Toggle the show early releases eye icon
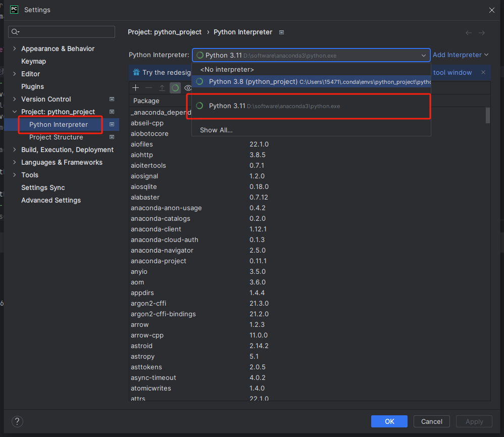The height and width of the screenshot is (437, 504). (188, 88)
